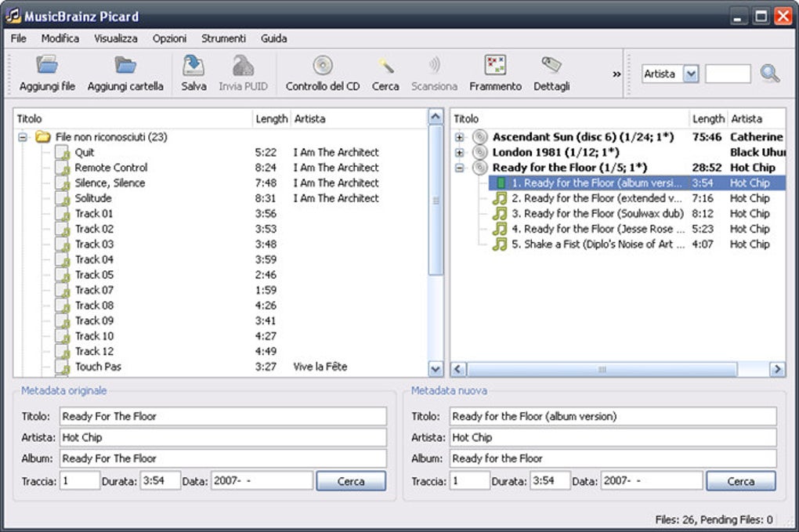Open the Opzioni menu
799x532 pixels.
point(170,38)
